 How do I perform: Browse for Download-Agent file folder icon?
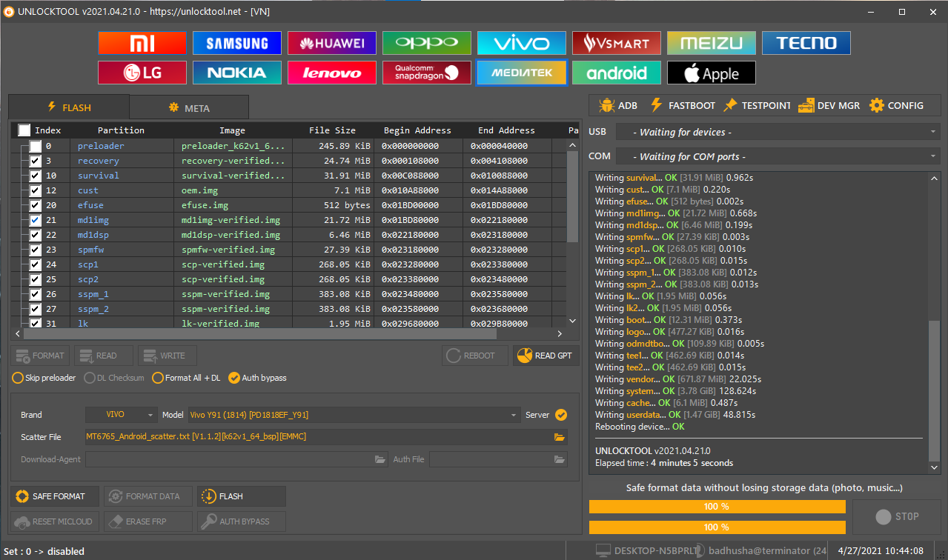coord(380,459)
